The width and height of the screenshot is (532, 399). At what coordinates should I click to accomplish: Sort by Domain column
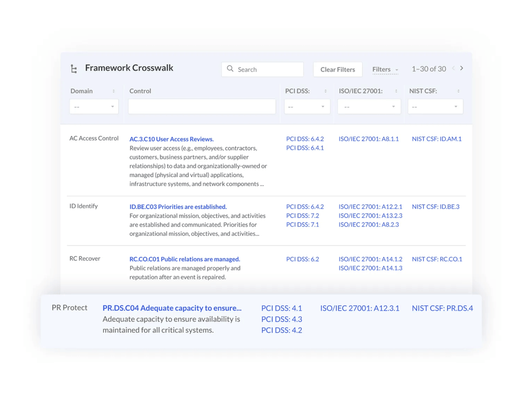(113, 91)
